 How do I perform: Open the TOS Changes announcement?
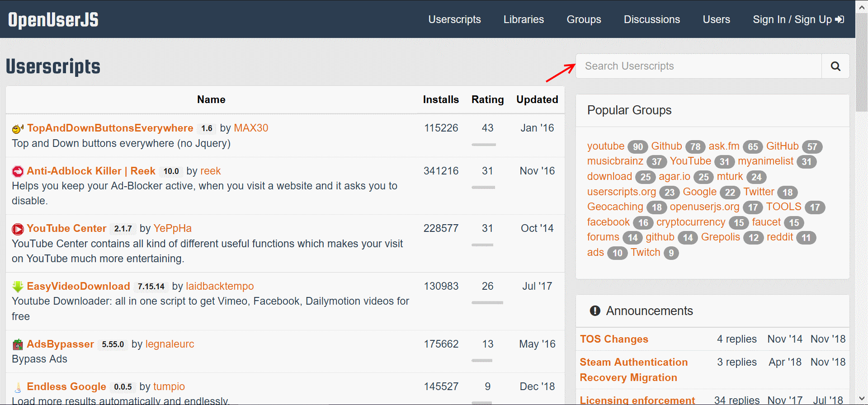click(614, 339)
